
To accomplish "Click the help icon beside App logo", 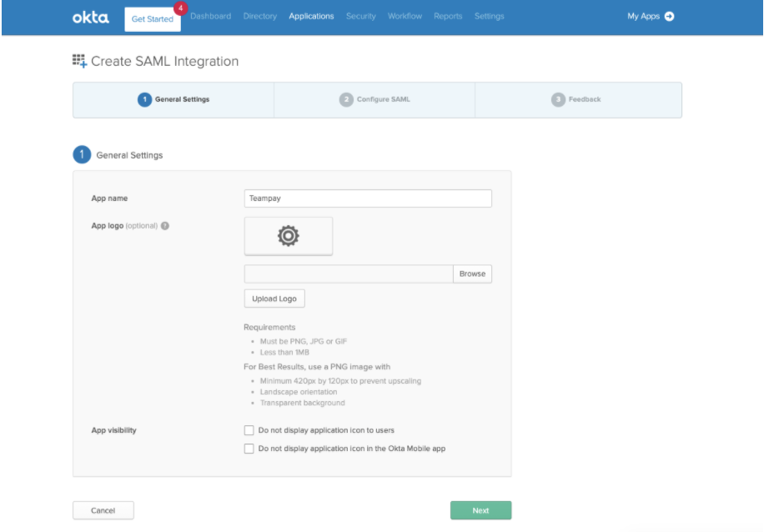I will coord(165,226).
